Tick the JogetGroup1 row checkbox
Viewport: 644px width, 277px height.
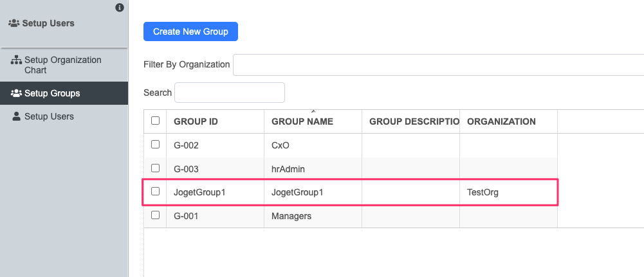(155, 191)
